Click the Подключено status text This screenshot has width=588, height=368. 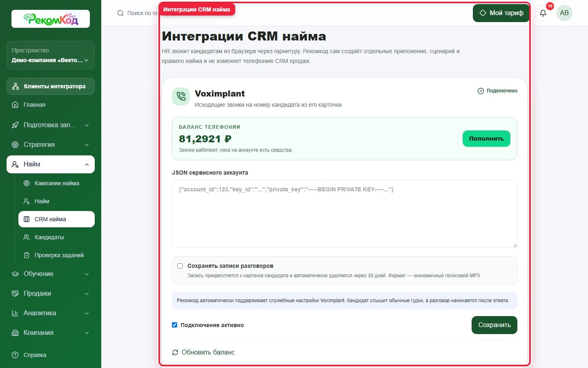pos(502,91)
